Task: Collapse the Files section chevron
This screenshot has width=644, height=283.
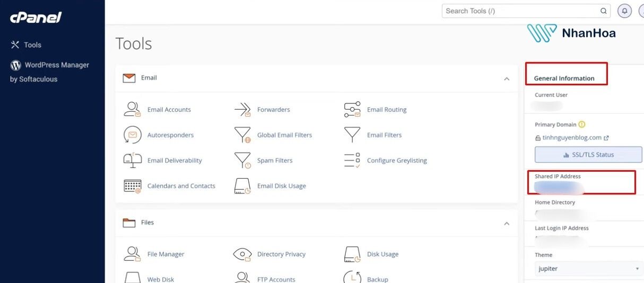Action: pyautogui.click(x=507, y=224)
